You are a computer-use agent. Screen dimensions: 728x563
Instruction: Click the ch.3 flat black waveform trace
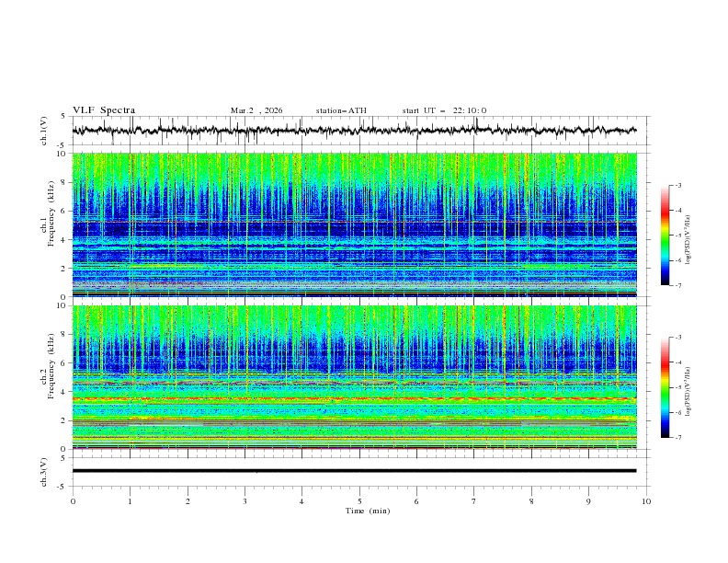pos(354,471)
